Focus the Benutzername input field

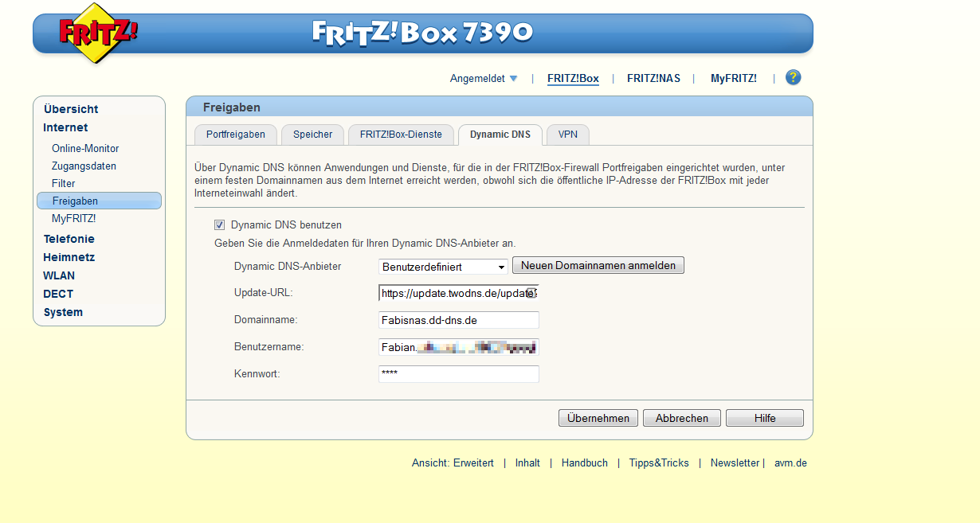(x=459, y=347)
